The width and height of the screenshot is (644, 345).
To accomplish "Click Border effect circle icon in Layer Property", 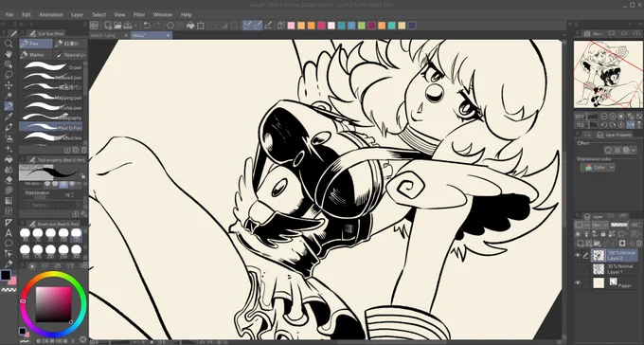I will (609, 150).
